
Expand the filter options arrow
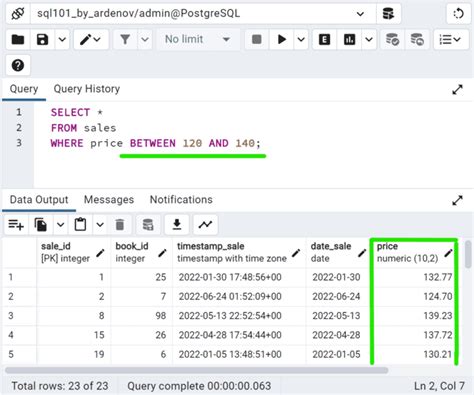coord(145,40)
